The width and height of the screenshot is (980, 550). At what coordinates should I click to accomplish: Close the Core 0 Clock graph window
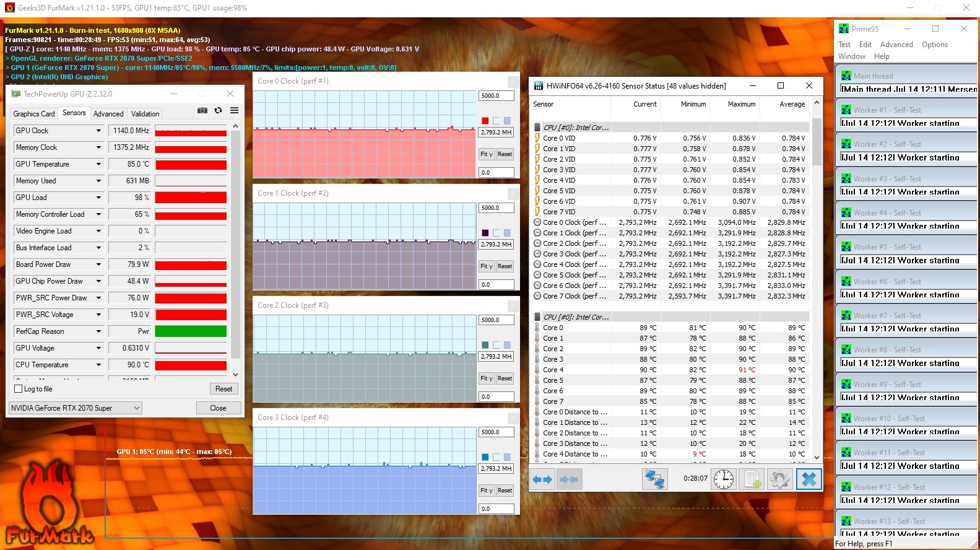(x=513, y=81)
